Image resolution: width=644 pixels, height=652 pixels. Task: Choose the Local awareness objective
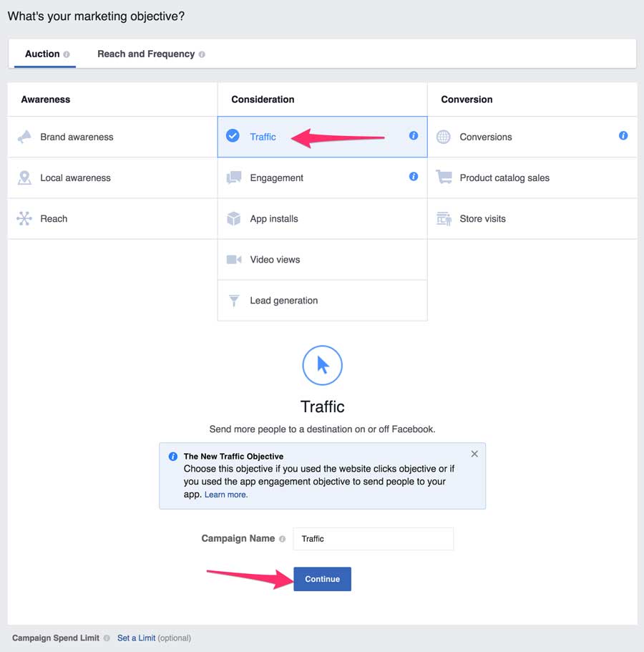pos(112,178)
